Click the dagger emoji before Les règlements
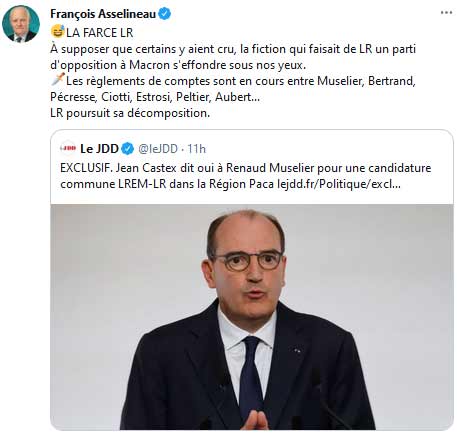The image size is (457, 434). point(57,80)
